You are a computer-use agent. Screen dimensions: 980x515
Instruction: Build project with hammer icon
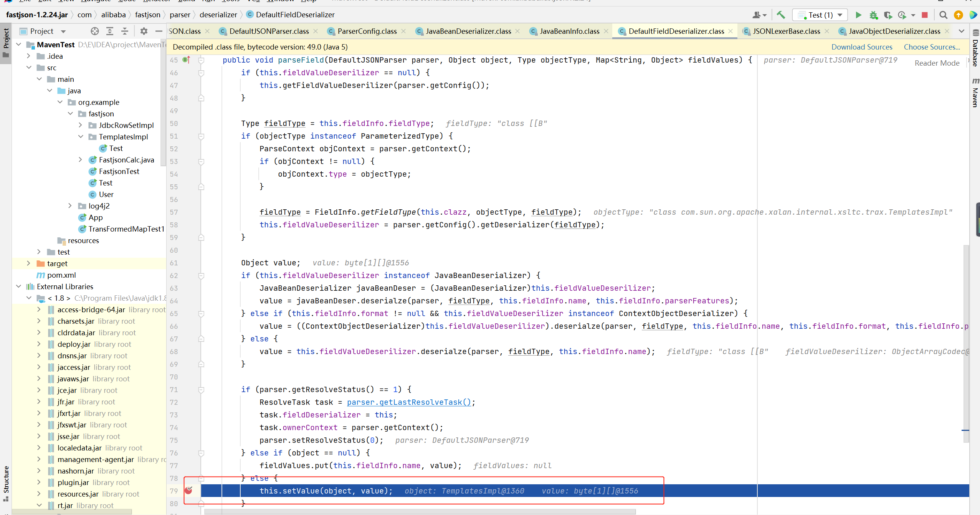(x=781, y=15)
